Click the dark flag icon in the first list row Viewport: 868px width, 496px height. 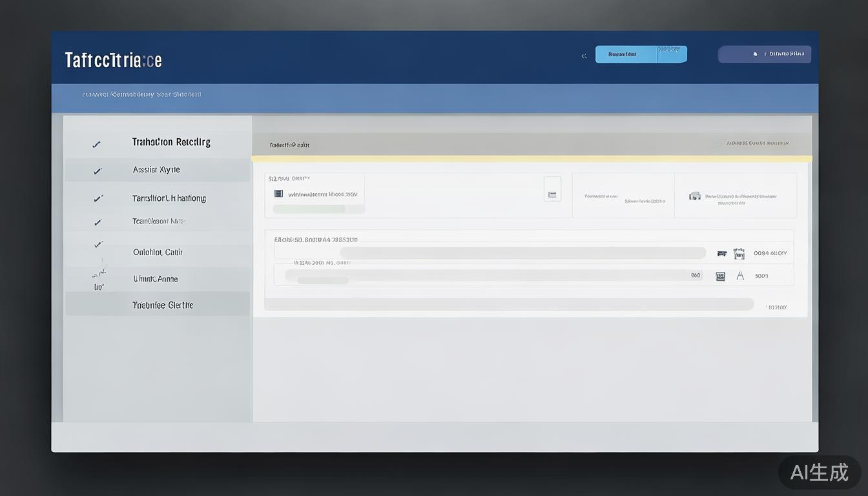(722, 254)
